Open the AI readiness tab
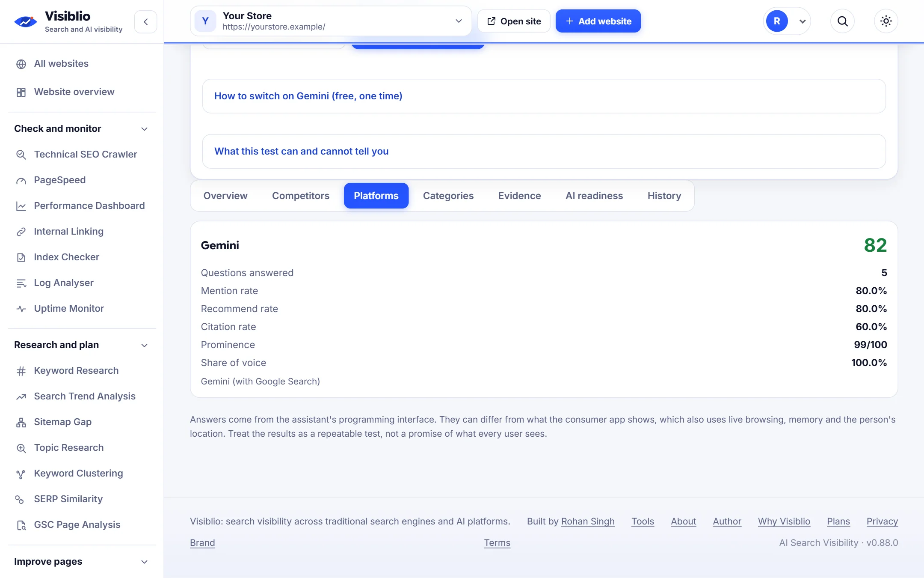Screen dimensions: 924x578 [x=594, y=196]
